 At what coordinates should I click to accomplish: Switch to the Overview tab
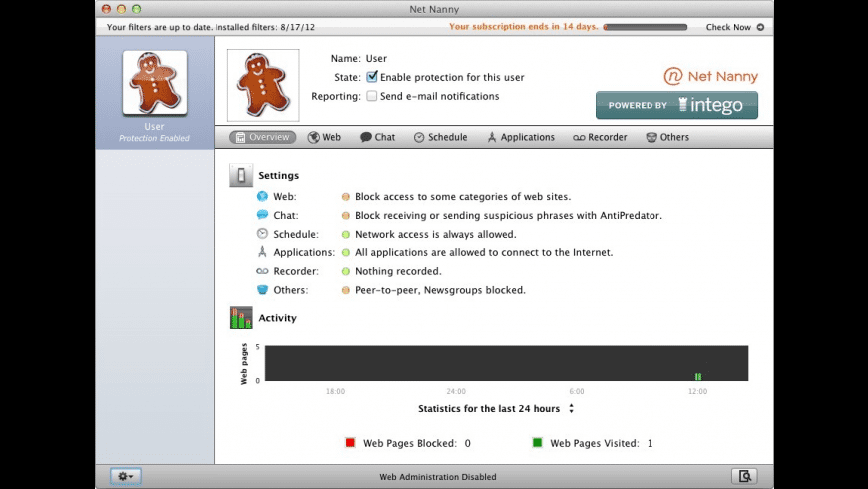click(263, 137)
